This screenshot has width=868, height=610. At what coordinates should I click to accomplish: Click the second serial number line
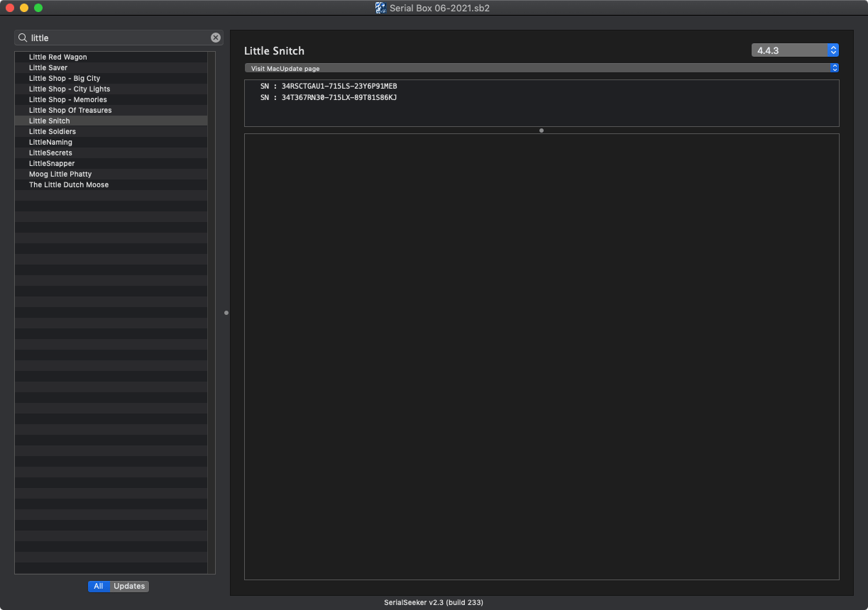pyautogui.click(x=329, y=98)
